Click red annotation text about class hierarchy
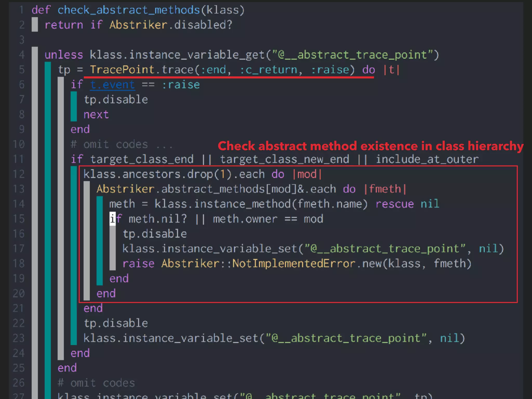Screen dimensions: 532x399 pyautogui.click(x=370, y=146)
